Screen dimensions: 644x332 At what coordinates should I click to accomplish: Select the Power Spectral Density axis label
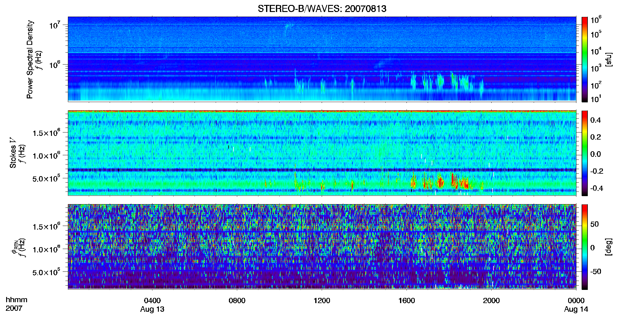[x=30, y=59]
